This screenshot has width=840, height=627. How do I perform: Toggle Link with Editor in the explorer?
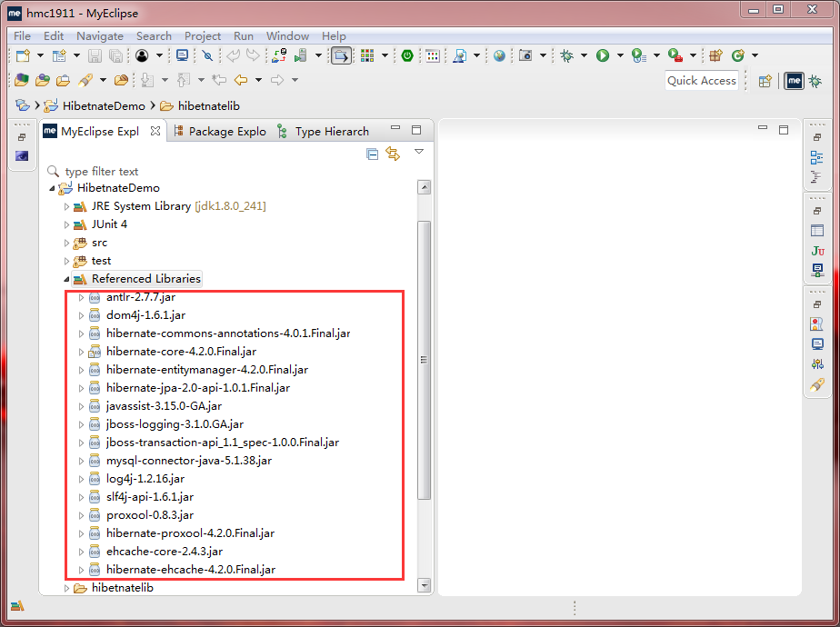[393, 154]
